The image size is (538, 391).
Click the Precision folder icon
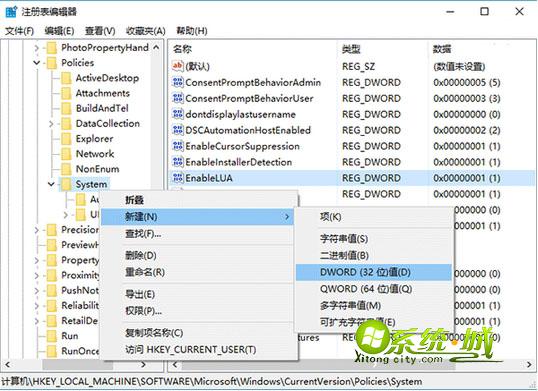tap(51, 230)
